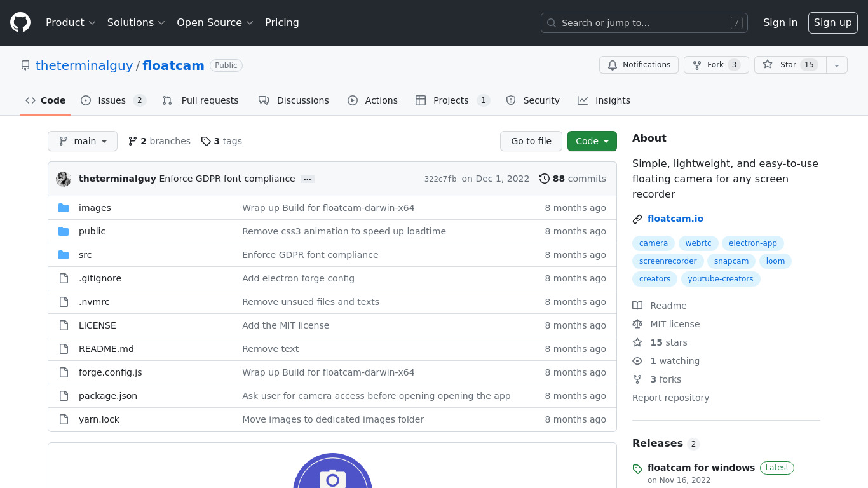
Task: Open the floatcam.io website link
Action: tap(675, 219)
